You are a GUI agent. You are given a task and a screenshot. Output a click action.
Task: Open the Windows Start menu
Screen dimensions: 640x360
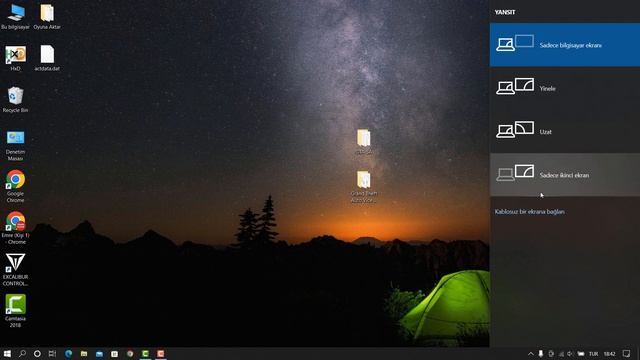pos(7,353)
